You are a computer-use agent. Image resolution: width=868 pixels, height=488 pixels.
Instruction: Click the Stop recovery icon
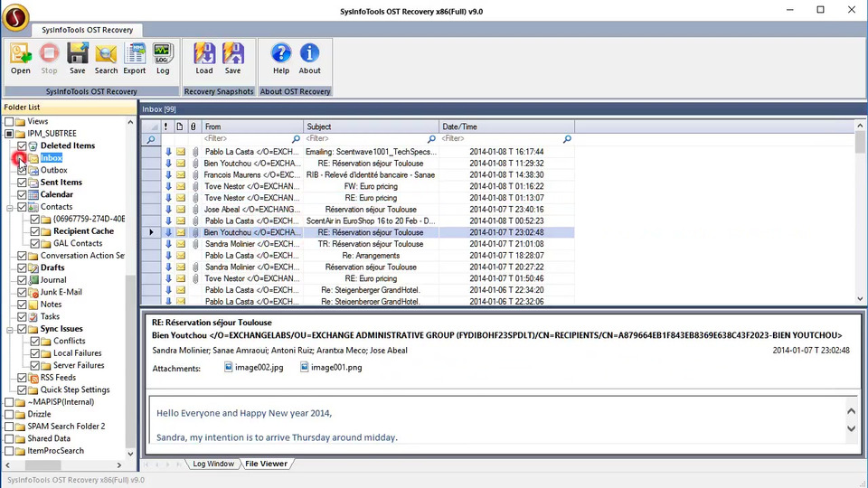click(x=49, y=59)
